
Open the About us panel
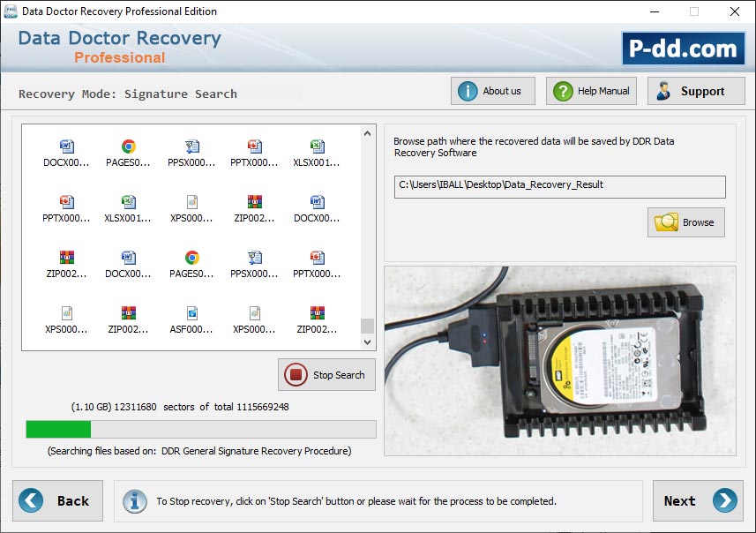492,90
